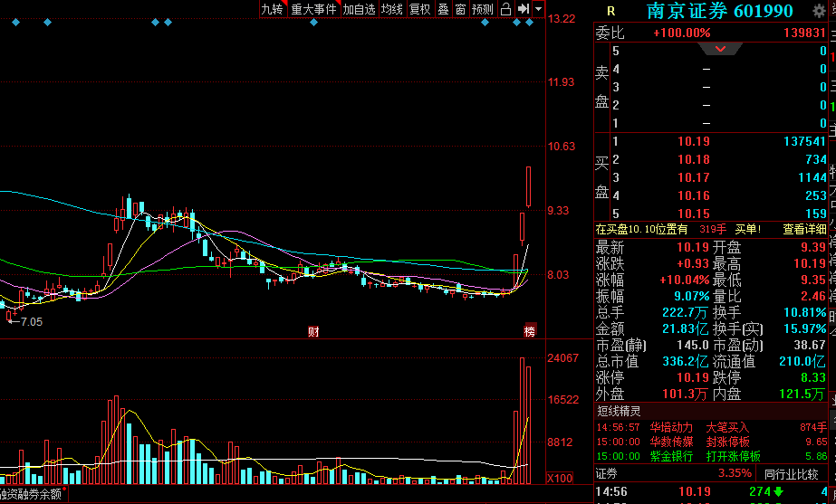Select the 华培动力 大笔买入 alert row
This screenshot has width=836, height=504.
click(x=711, y=427)
